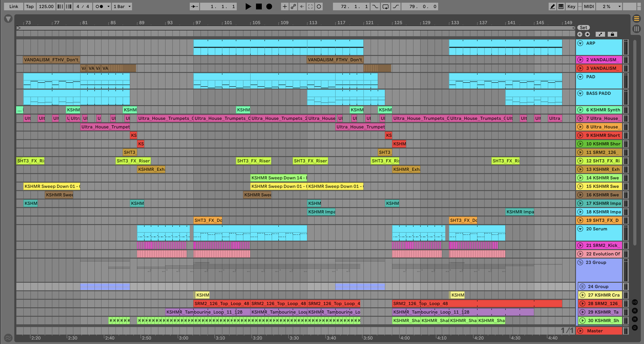
Task: Collapse the 23 Group track
Action: pyautogui.click(x=580, y=262)
